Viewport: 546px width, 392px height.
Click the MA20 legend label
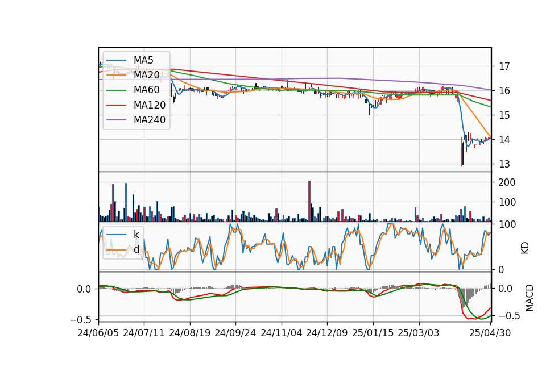click(x=146, y=75)
